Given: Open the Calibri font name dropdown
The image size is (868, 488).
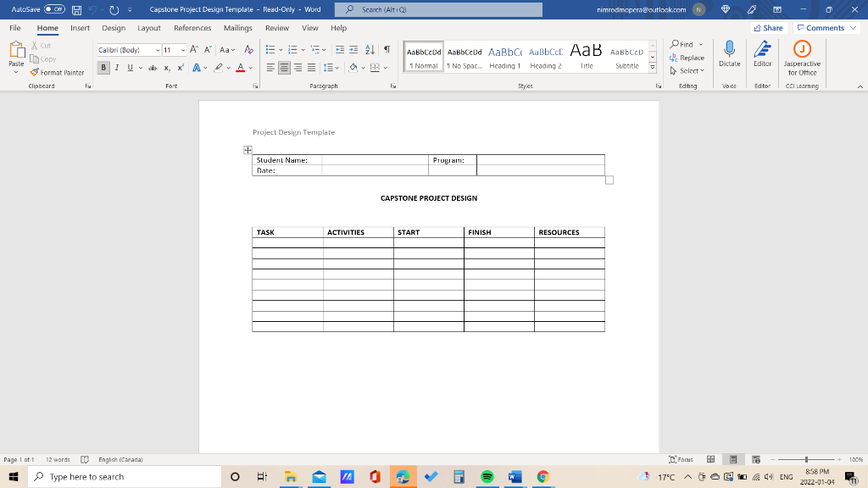Looking at the screenshot, I should coord(156,50).
